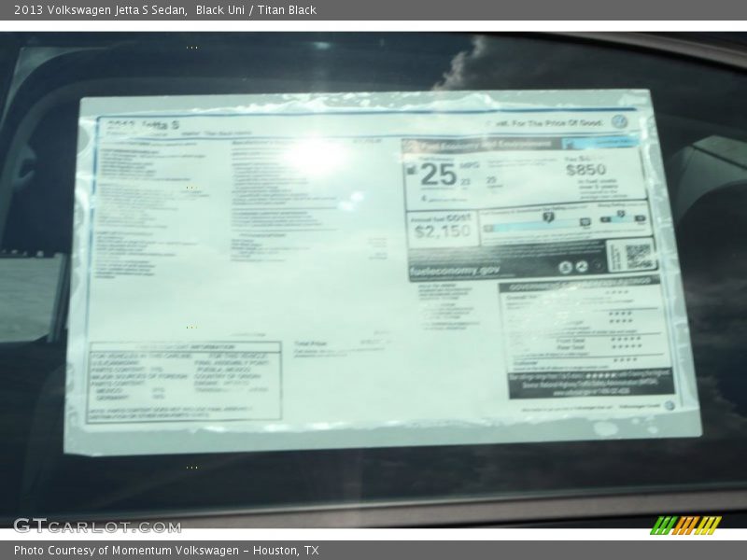Click the large 25 MPG number
The height and width of the screenshot is (560, 747).
point(437,174)
